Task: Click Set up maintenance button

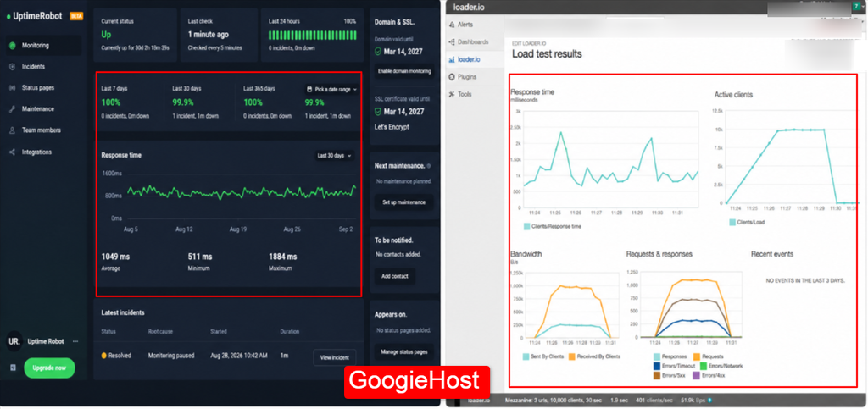Action: [x=404, y=202]
